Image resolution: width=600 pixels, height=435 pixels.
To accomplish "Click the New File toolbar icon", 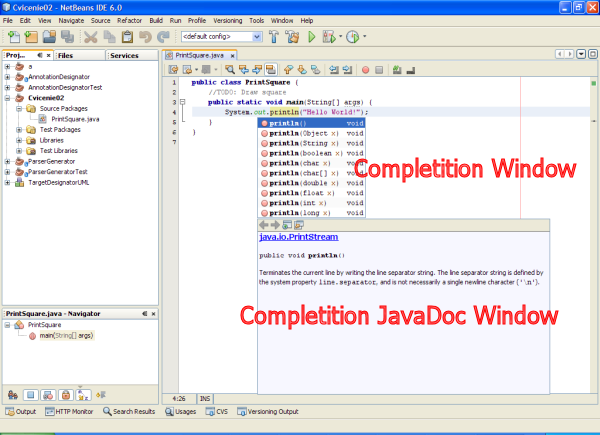I will pyautogui.click(x=14, y=37).
